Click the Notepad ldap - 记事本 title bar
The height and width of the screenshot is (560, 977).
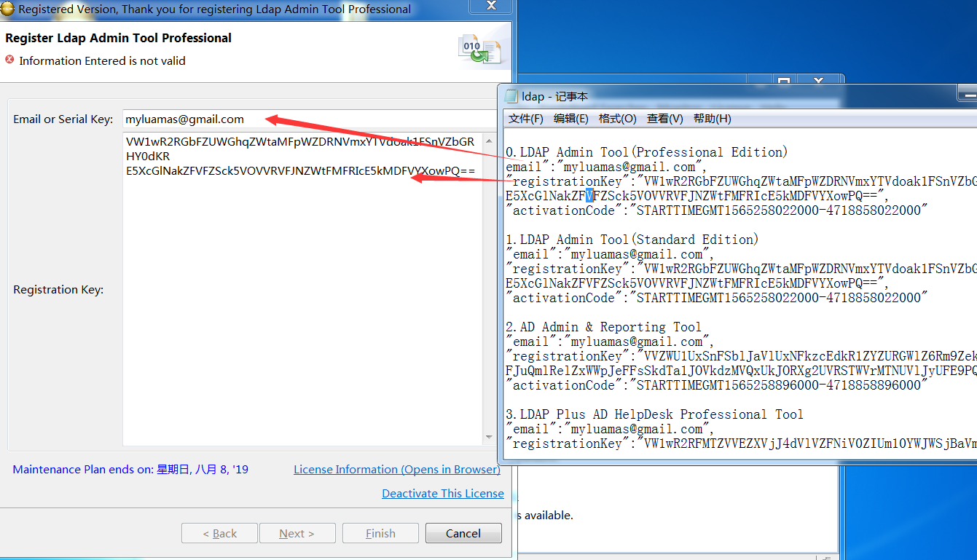click(736, 96)
